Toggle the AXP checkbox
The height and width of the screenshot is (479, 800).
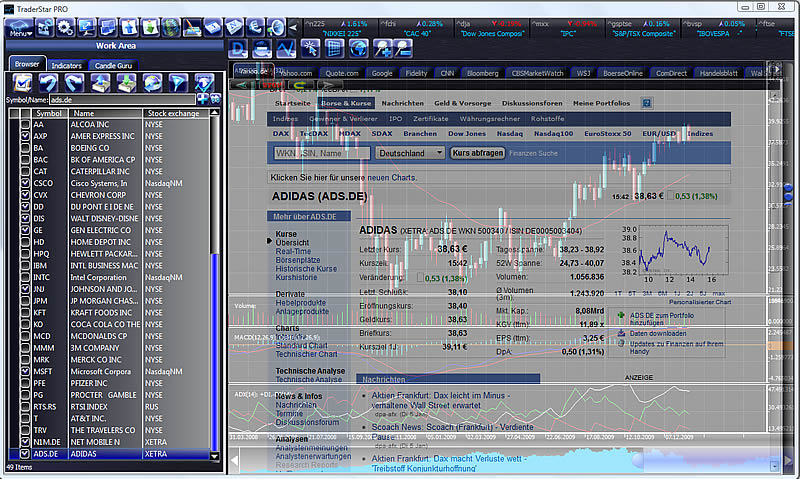click(25, 136)
